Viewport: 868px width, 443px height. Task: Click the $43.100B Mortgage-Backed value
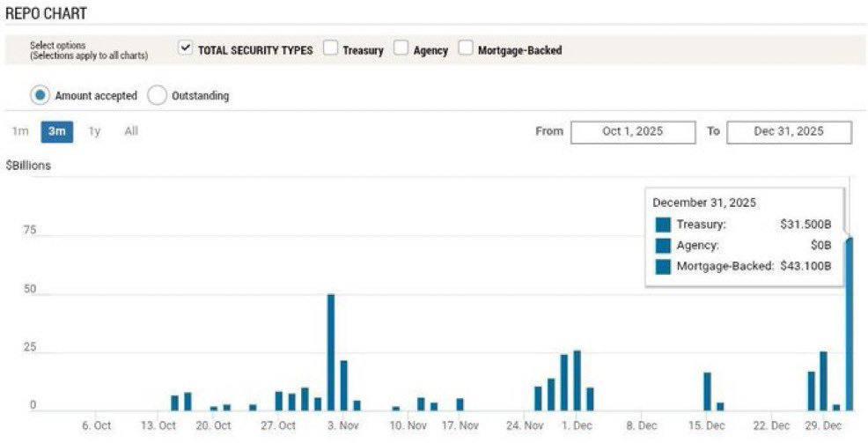[x=805, y=266]
